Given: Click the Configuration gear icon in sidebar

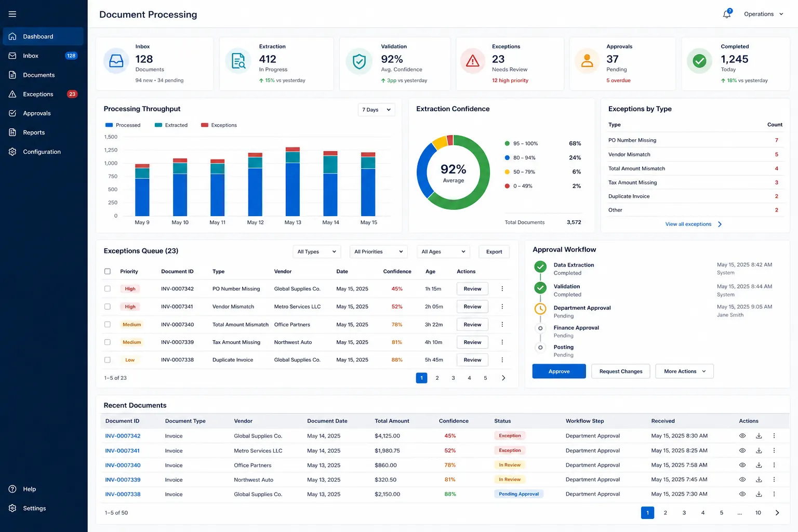Looking at the screenshot, I should (x=12, y=152).
